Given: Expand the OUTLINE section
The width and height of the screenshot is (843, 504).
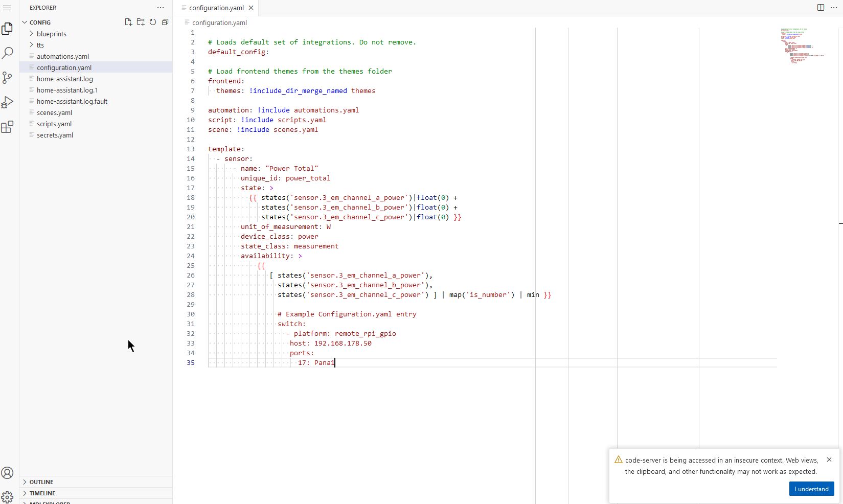Looking at the screenshot, I should pyautogui.click(x=41, y=482).
